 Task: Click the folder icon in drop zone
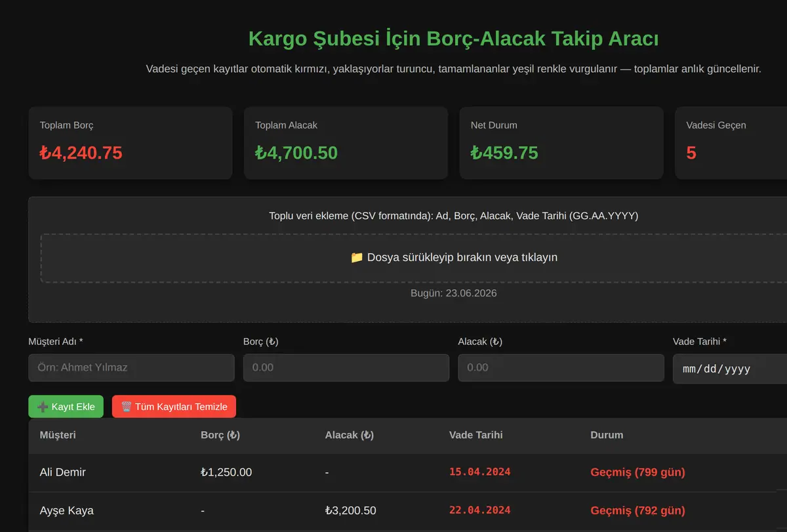(x=357, y=257)
